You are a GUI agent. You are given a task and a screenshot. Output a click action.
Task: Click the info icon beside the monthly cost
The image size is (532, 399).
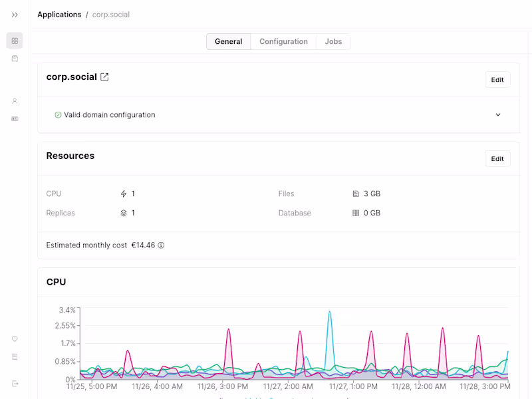click(160, 245)
